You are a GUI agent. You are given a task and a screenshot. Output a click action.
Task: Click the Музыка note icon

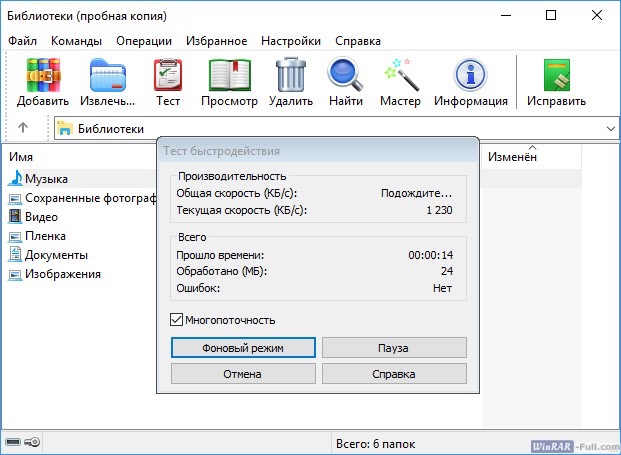pyautogui.click(x=15, y=178)
